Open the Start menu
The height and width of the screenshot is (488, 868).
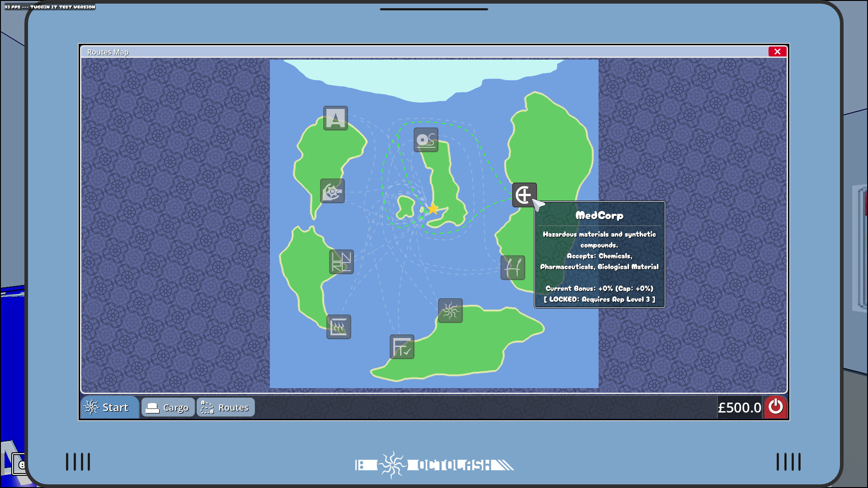pos(110,408)
